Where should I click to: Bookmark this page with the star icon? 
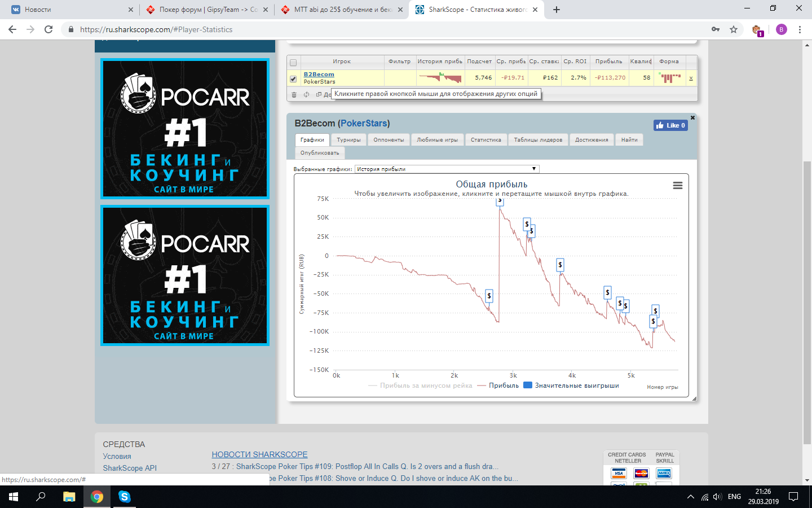click(734, 29)
